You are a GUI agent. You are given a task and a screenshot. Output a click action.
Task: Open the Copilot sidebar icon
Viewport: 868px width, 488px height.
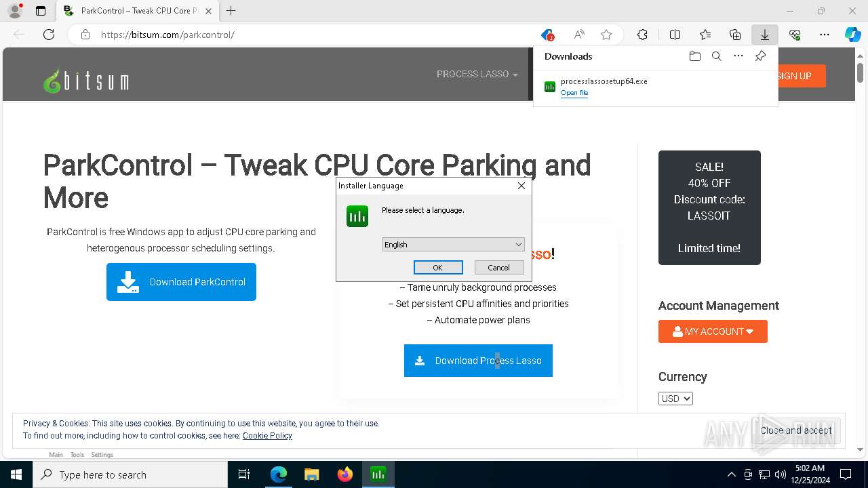pyautogui.click(x=853, y=35)
